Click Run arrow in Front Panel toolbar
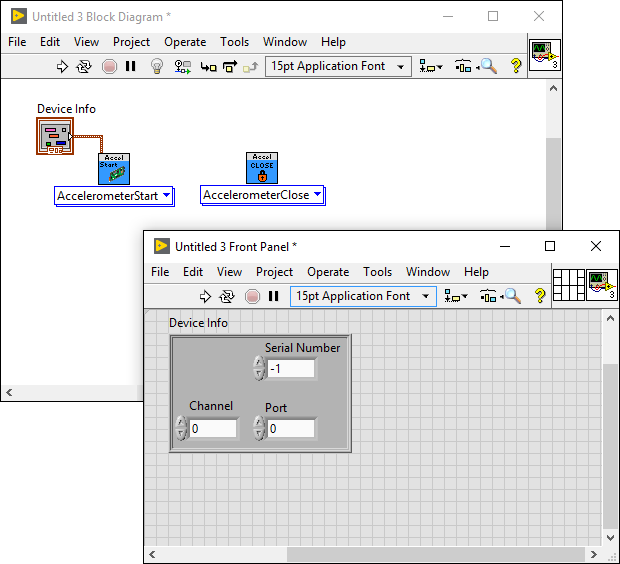620x564 pixels. [x=205, y=296]
